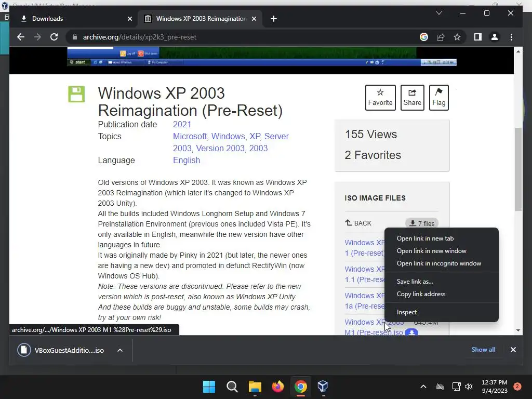Open the Version 2003 topic link
The image size is (532, 399).
coord(220,148)
